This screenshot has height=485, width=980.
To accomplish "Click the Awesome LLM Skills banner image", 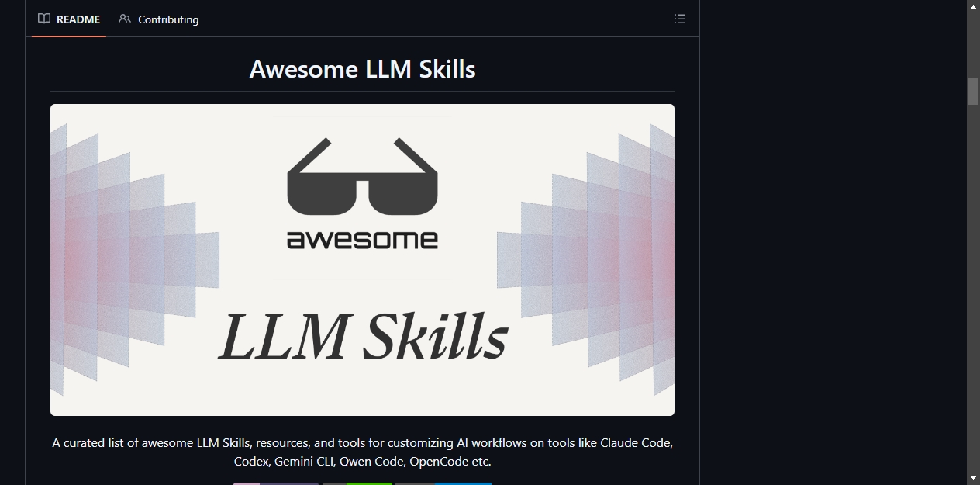I will (362, 260).
